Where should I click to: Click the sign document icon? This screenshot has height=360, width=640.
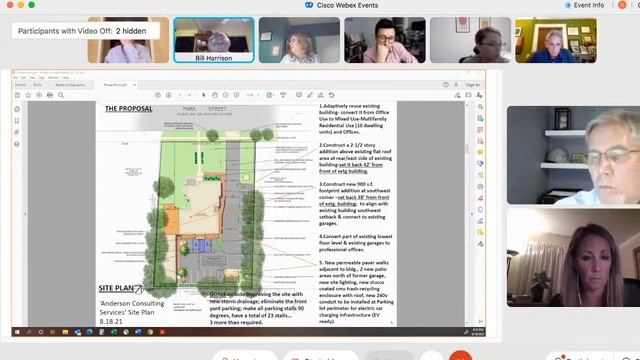[x=321, y=95]
